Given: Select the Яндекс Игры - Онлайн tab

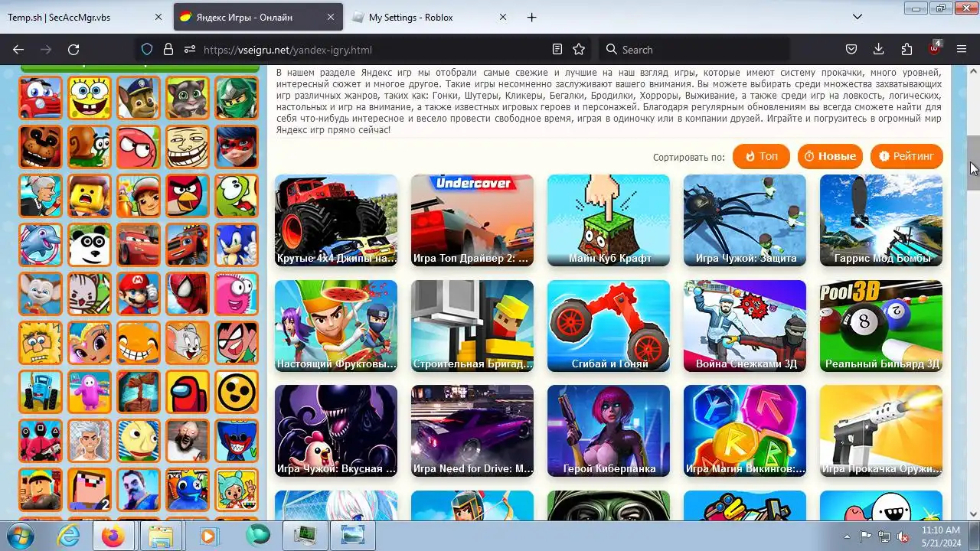Looking at the screenshot, I should point(257,17).
